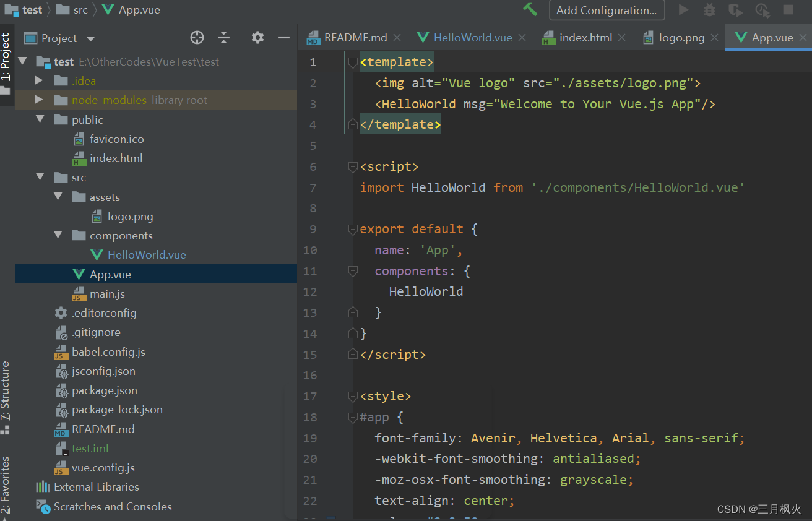Click line number 12 in gutter
Image resolution: width=812 pixels, height=521 pixels.
310,292
